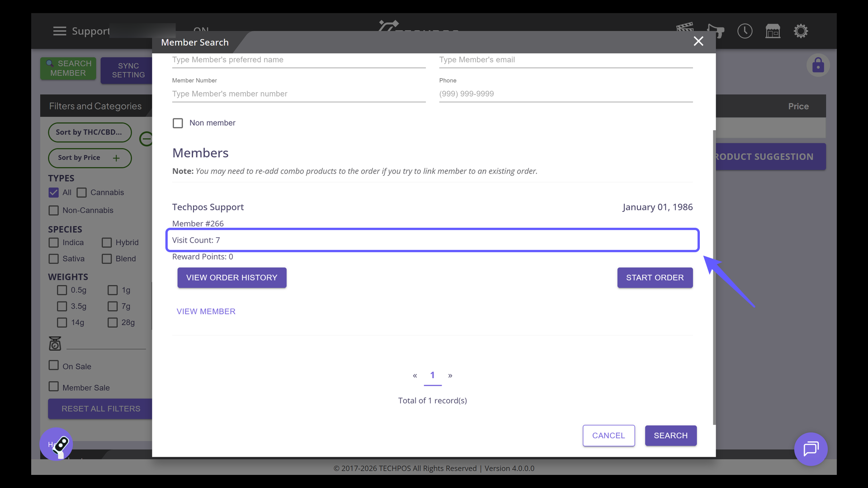Screen dimensions: 868x488
Task: Expand the Sort by THC/CBD filter
Action: coord(90,132)
